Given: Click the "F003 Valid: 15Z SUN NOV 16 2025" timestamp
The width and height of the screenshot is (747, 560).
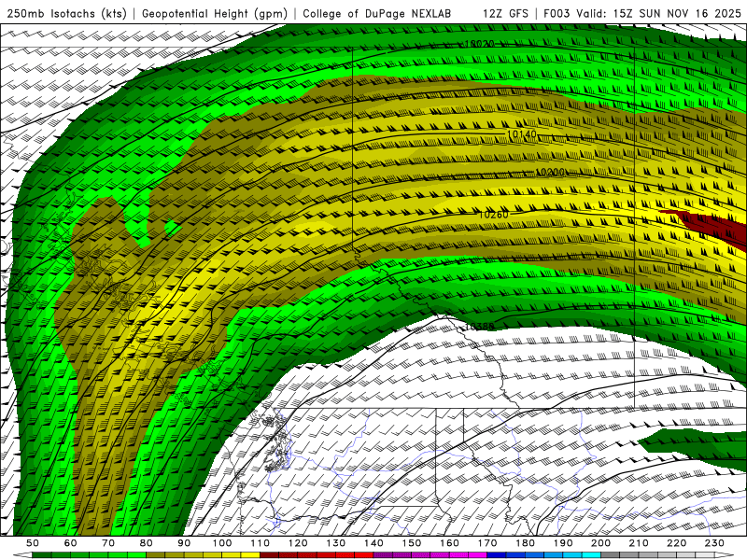Looking at the screenshot, I should pos(642,14).
